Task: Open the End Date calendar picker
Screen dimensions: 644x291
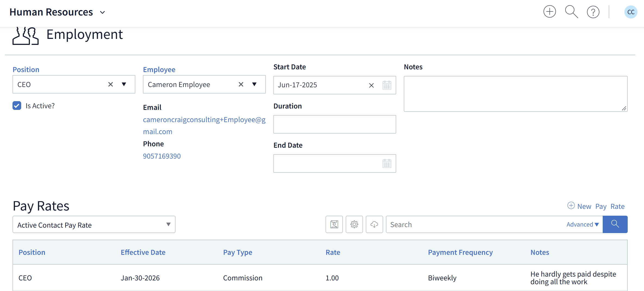Action: coord(387,163)
